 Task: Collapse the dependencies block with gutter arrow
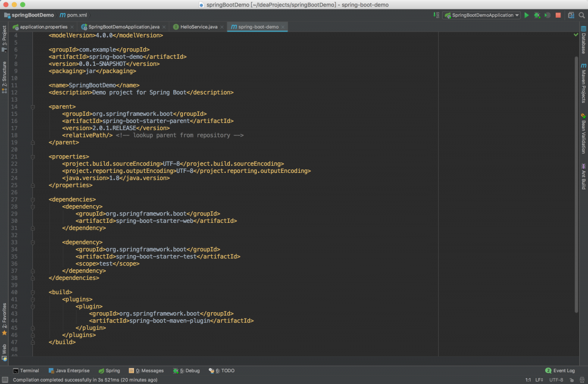[x=32, y=199]
